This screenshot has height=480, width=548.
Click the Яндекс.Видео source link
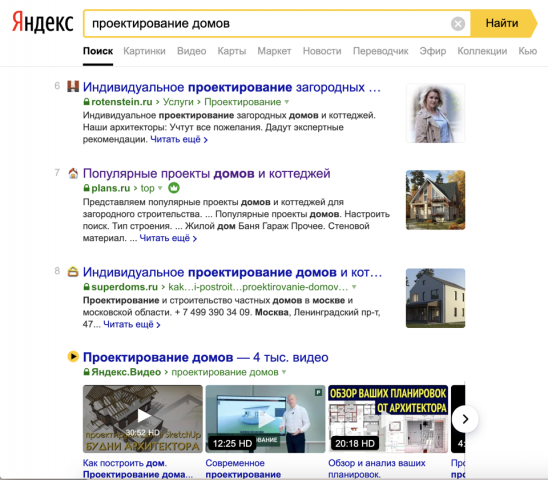pos(126,372)
